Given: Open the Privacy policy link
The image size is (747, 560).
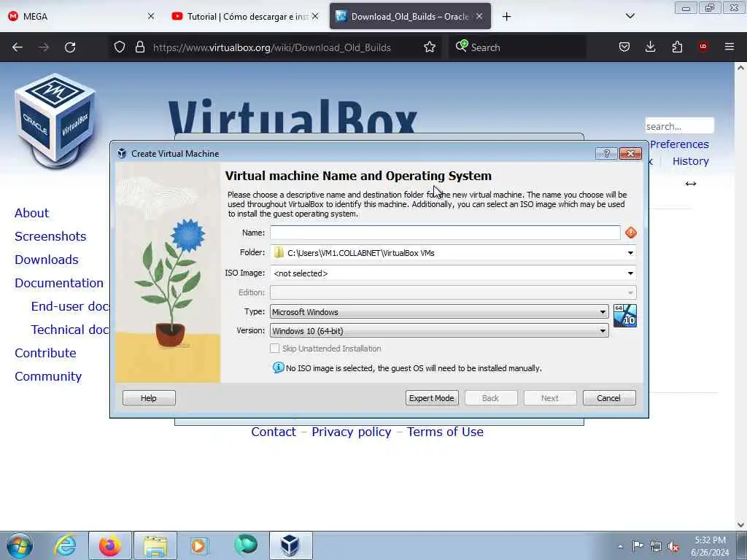Looking at the screenshot, I should coord(352,432).
